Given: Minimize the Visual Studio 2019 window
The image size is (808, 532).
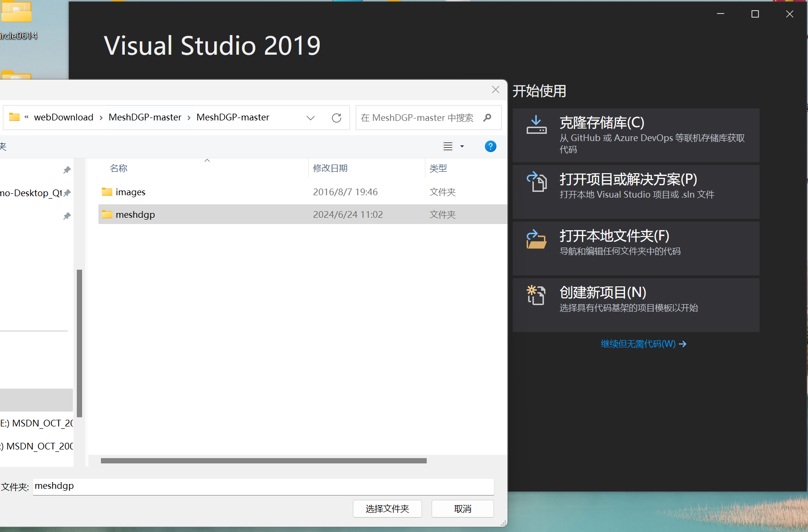Looking at the screenshot, I should pos(721,14).
